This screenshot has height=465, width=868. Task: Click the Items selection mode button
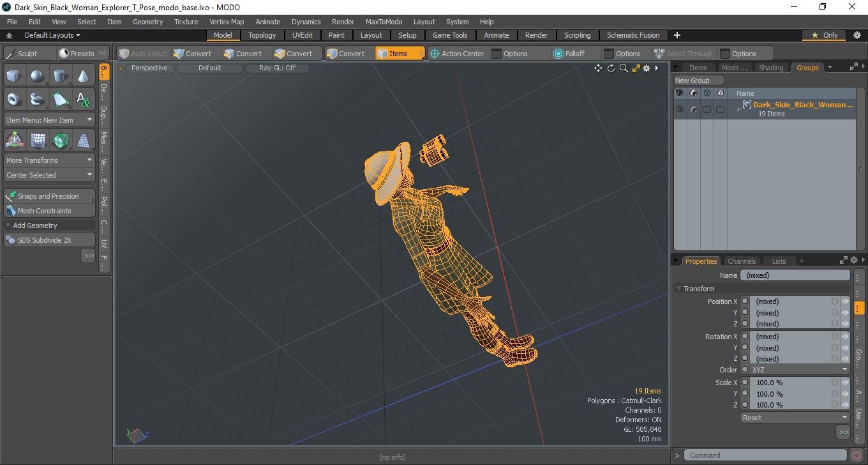tap(400, 54)
